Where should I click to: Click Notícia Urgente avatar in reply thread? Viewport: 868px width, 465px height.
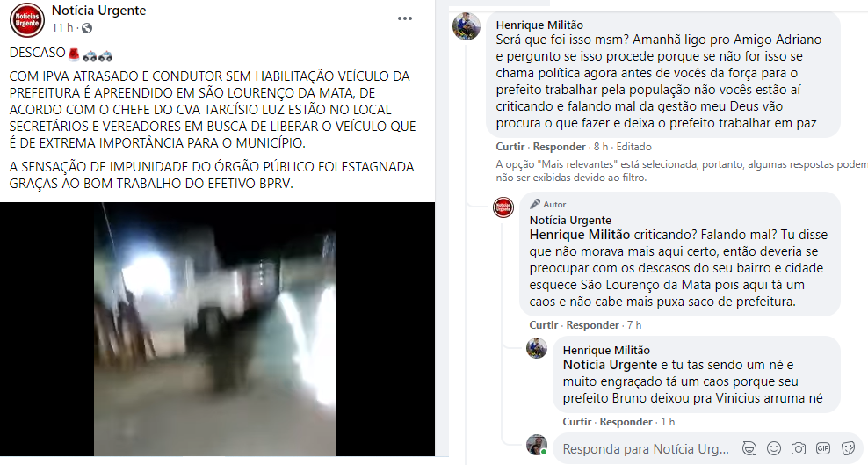[503, 207]
